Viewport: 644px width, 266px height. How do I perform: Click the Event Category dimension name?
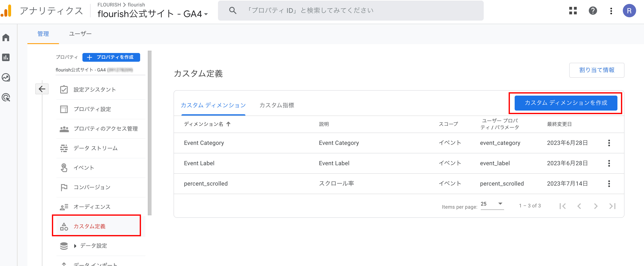click(x=204, y=143)
